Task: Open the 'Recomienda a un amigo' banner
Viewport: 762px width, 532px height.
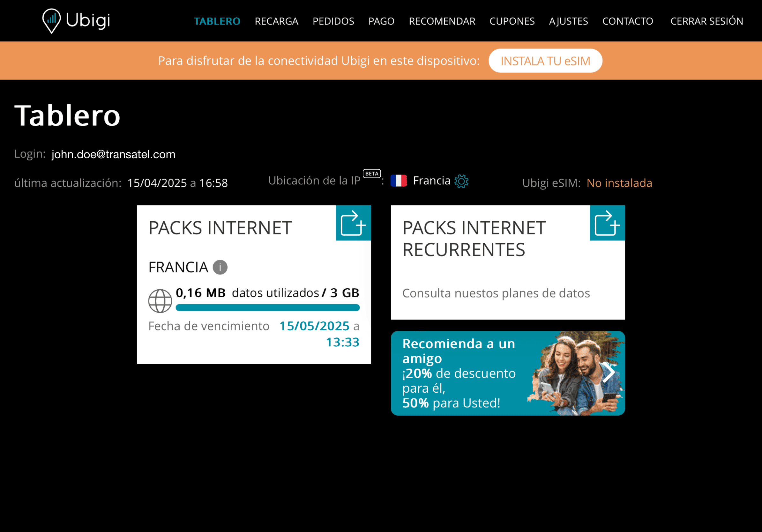Action: tap(508, 373)
